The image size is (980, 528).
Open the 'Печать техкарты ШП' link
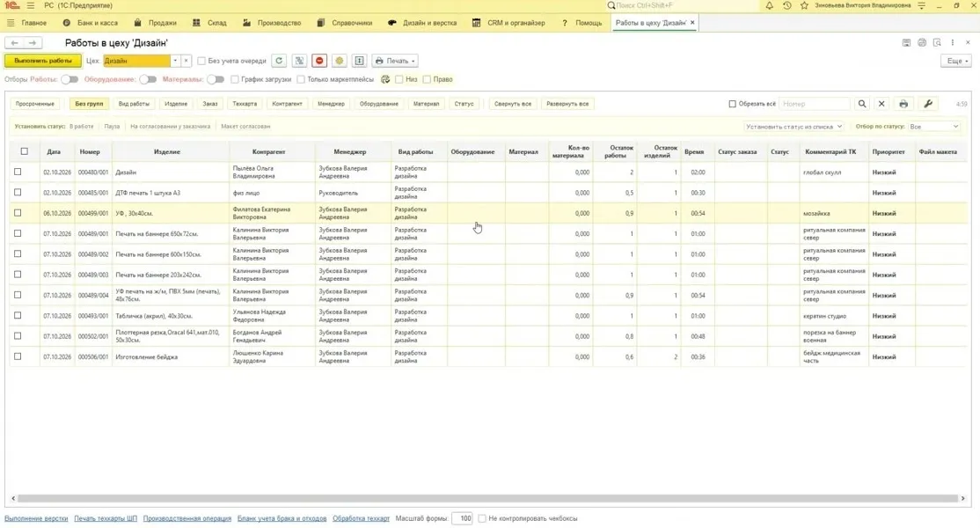pyautogui.click(x=106, y=518)
